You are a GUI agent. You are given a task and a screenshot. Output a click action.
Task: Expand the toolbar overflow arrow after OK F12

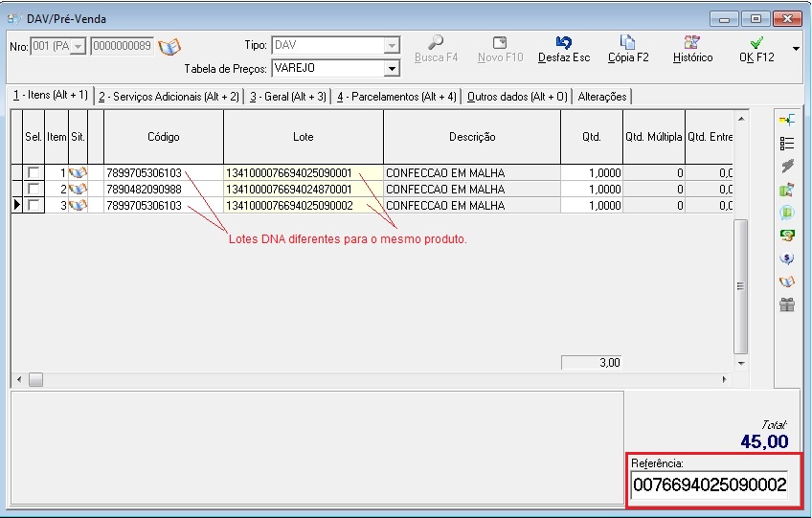click(796, 49)
